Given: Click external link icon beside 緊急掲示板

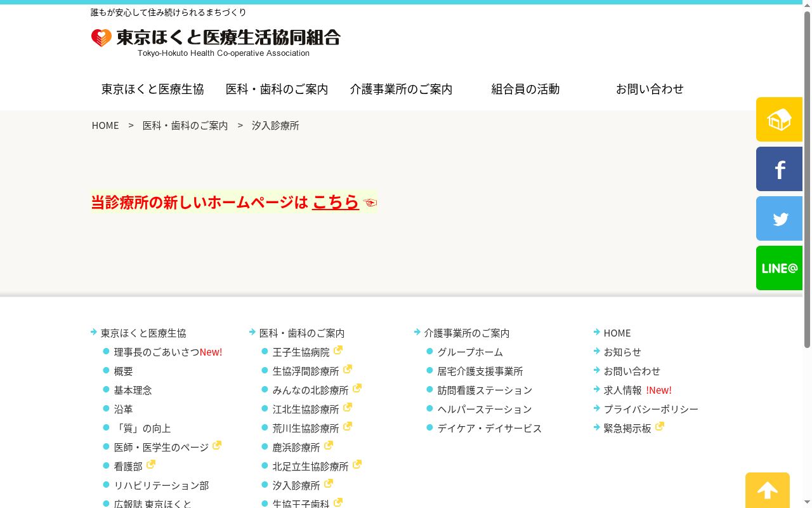Looking at the screenshot, I should click(x=660, y=426).
